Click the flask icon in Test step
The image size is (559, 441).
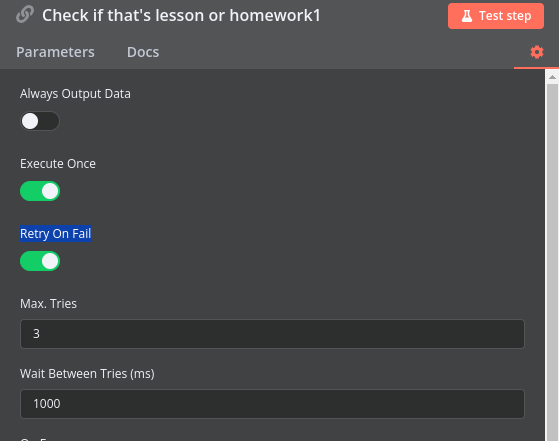(467, 16)
